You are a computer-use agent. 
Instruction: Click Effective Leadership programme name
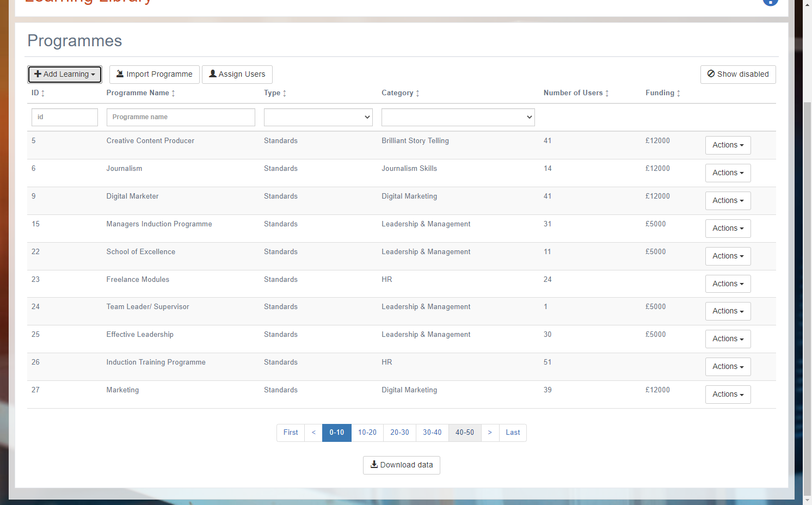140,335
